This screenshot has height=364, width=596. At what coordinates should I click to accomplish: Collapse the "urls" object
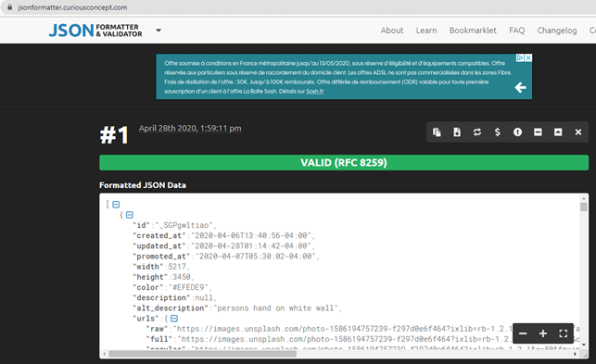(174, 319)
